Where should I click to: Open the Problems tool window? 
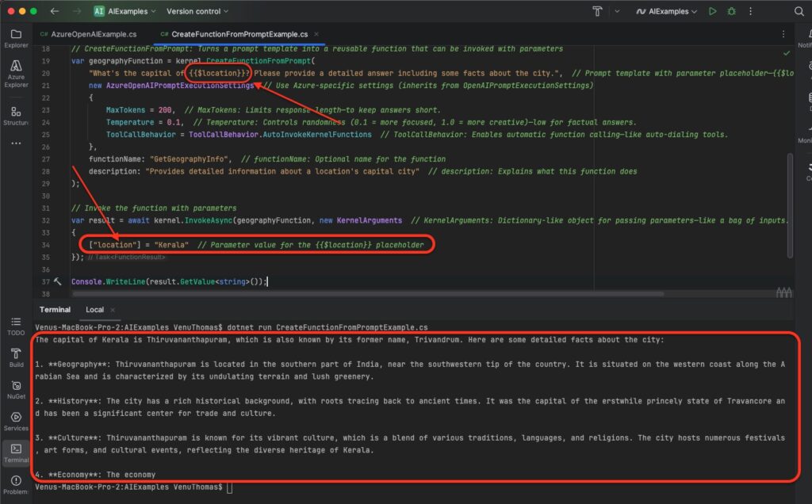pos(16,483)
